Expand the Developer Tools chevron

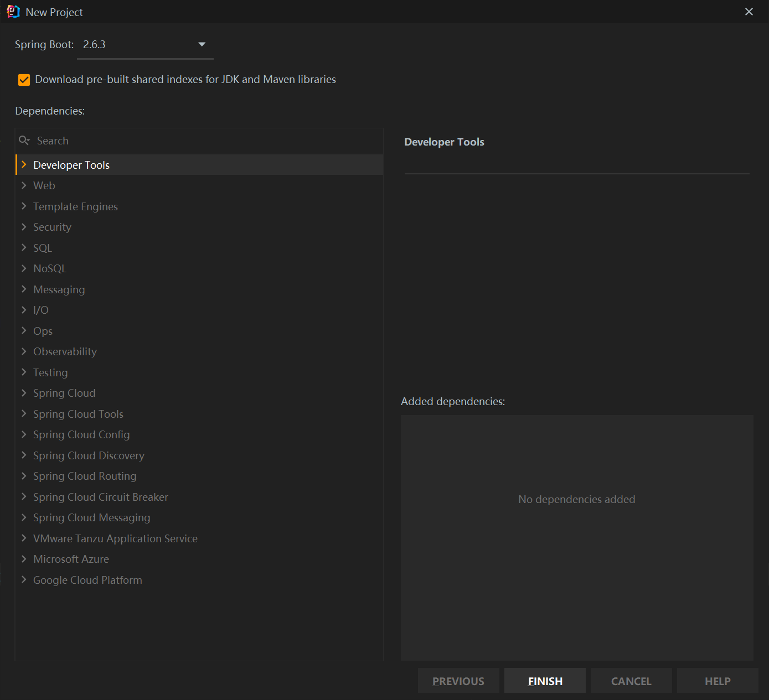click(24, 165)
